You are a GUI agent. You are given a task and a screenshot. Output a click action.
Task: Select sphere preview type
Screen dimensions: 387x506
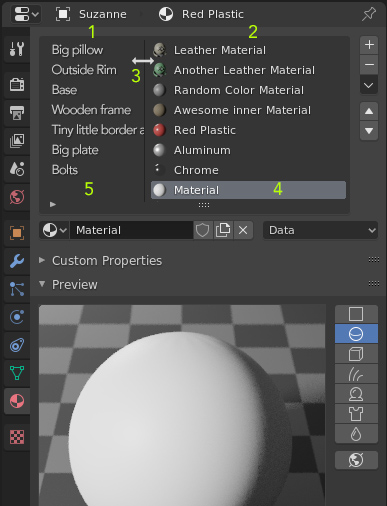coord(356,334)
